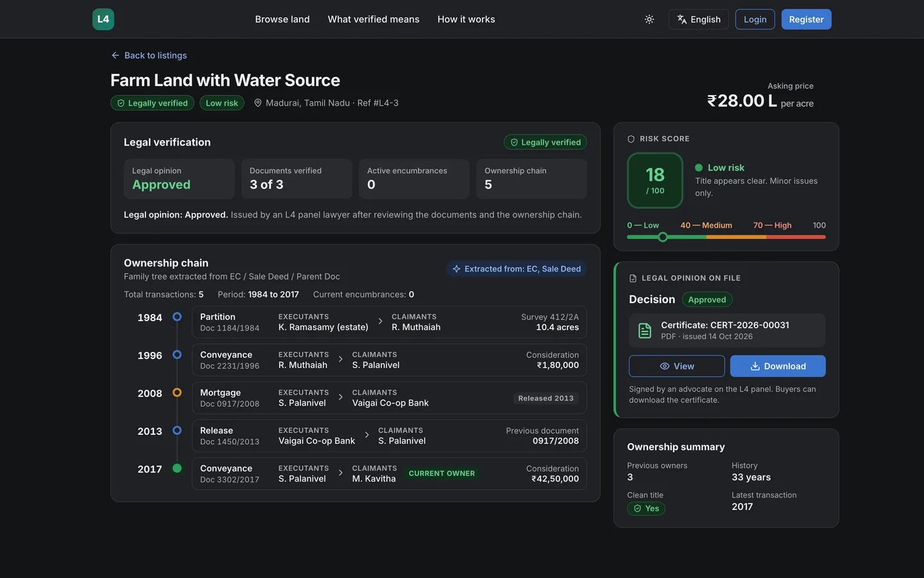Image resolution: width=924 pixels, height=578 pixels.
Task: Click the green certificate PDF file icon
Action: click(645, 331)
